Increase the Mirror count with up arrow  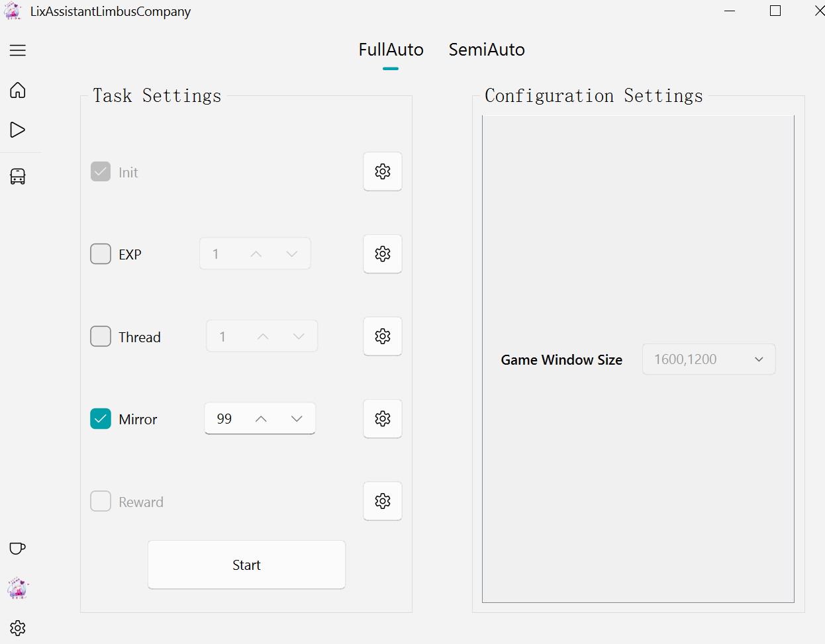coord(261,419)
